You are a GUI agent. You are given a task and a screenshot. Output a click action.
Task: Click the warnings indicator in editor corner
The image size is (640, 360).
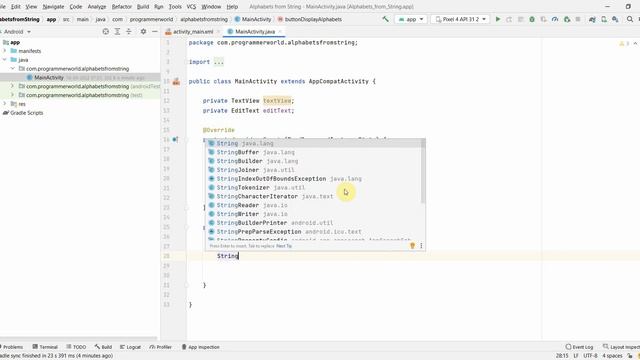[624, 43]
